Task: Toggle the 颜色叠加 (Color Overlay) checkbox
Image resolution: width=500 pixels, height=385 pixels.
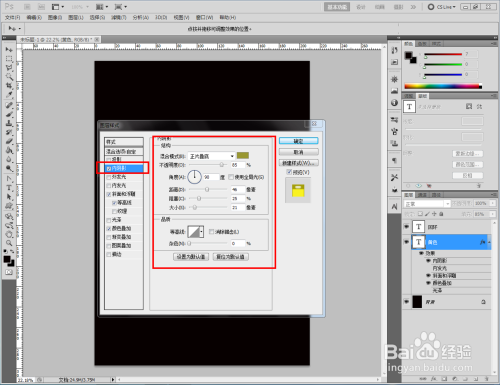Action: click(109, 229)
